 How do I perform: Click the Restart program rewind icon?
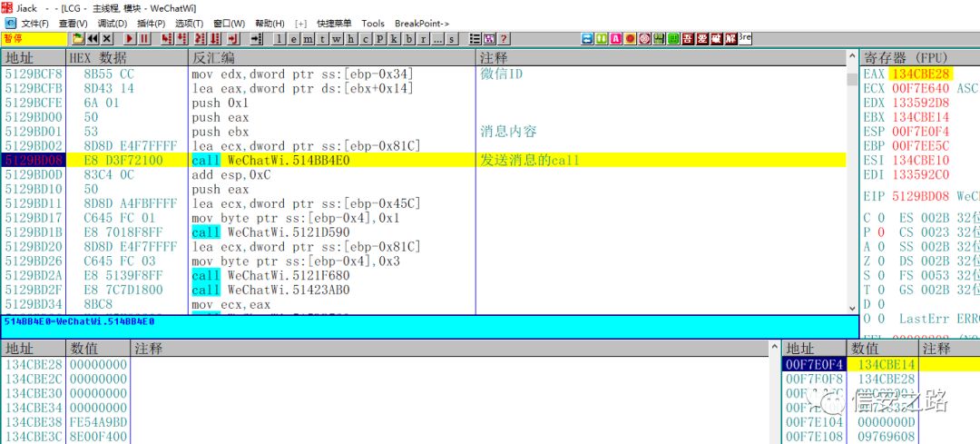pyautogui.click(x=93, y=39)
